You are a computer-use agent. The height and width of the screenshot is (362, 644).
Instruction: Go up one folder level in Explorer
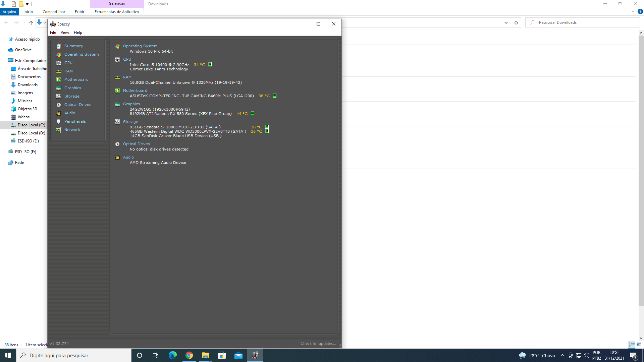tap(31, 22)
